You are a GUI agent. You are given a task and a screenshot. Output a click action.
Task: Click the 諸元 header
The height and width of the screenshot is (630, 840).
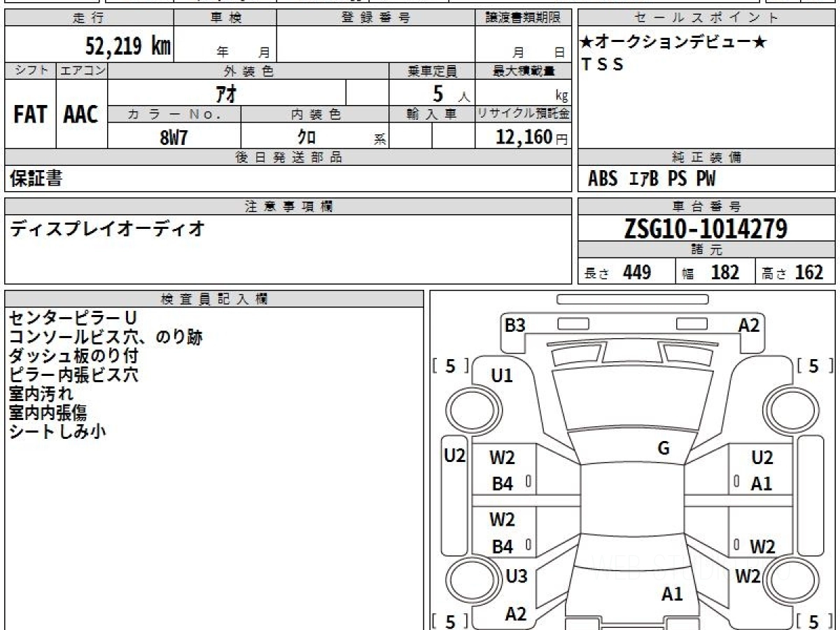pyautogui.click(x=707, y=250)
